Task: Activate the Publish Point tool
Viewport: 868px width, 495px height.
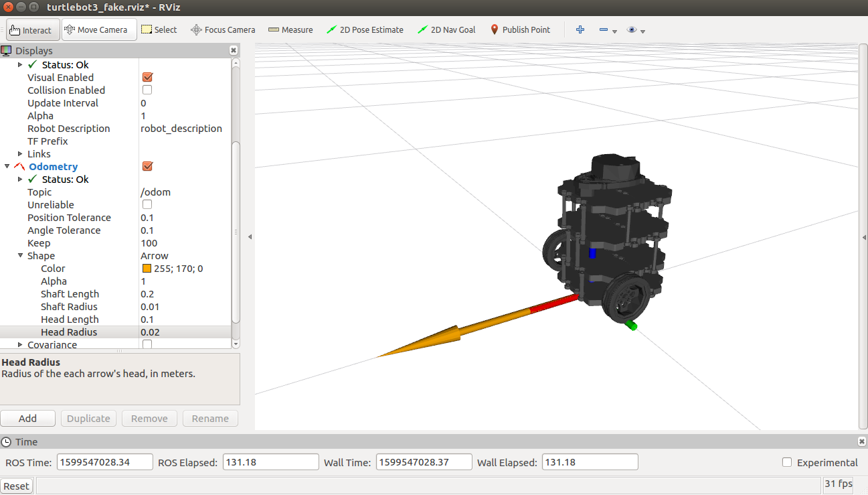Action: pos(521,30)
